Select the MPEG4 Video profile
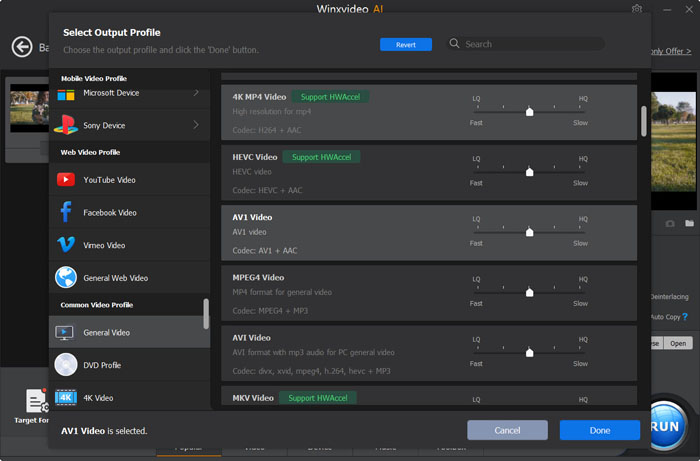The height and width of the screenshot is (461, 700). coord(429,293)
